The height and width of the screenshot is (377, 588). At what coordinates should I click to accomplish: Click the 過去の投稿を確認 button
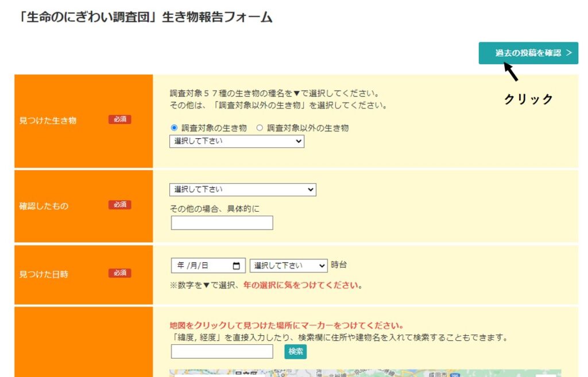(x=528, y=53)
